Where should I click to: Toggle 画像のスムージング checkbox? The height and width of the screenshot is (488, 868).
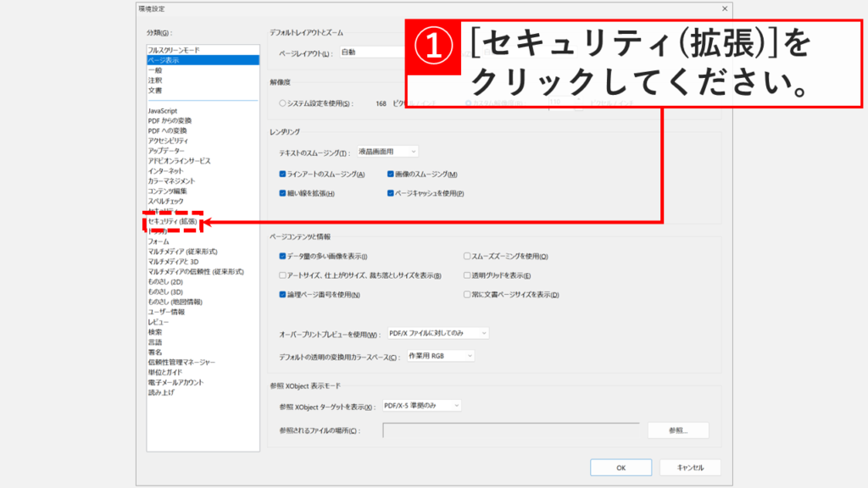point(390,174)
